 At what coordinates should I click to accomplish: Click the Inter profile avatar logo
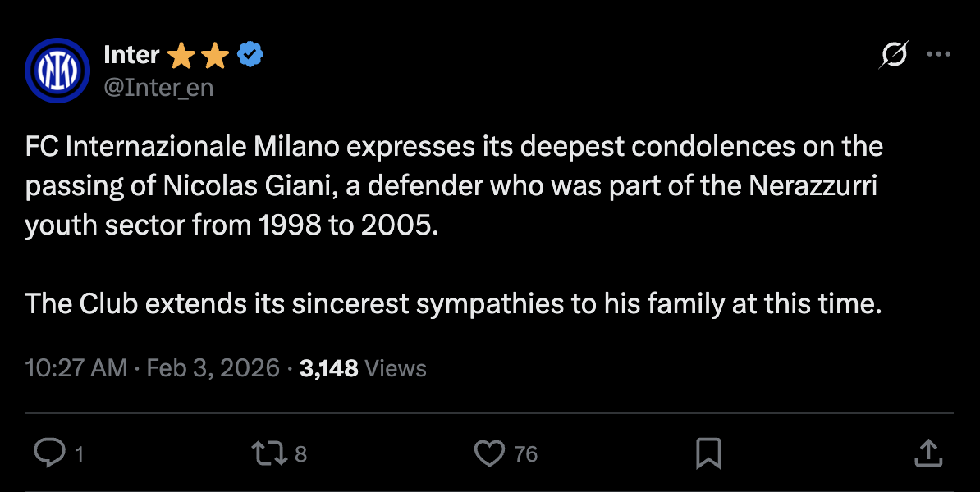click(x=57, y=70)
